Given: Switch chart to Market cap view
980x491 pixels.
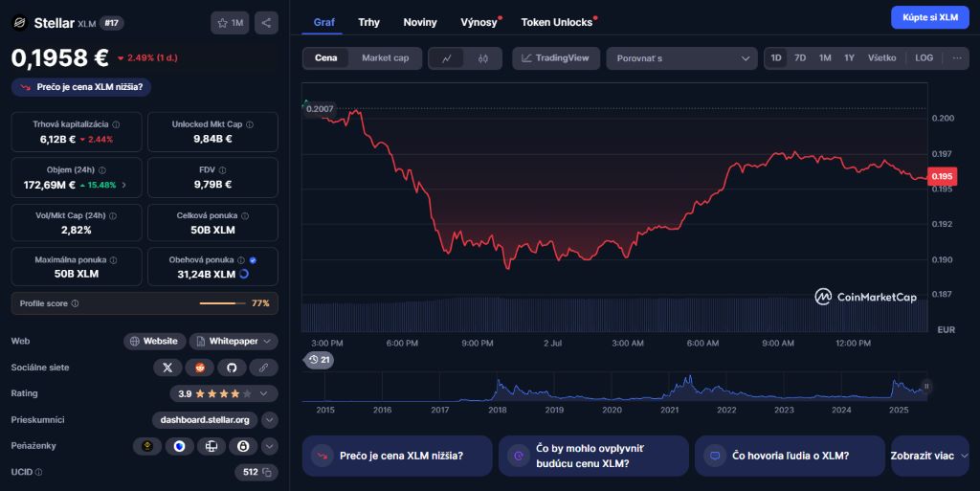Looking at the screenshot, I should point(385,58).
